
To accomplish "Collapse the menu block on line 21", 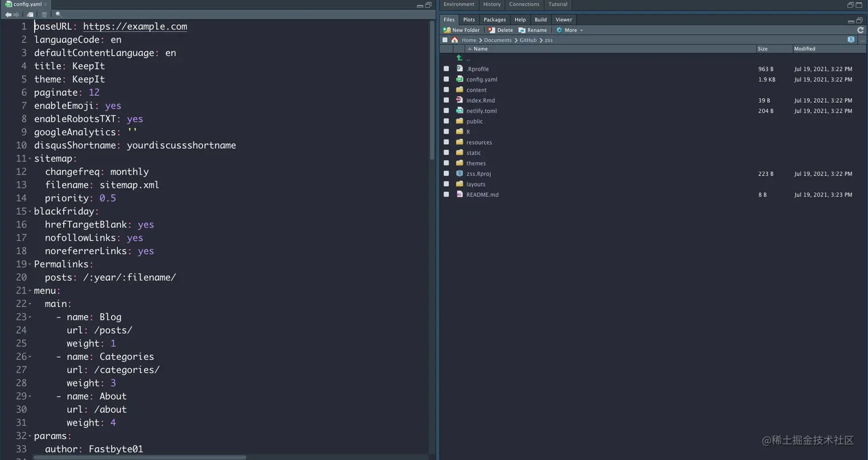I will [x=29, y=291].
